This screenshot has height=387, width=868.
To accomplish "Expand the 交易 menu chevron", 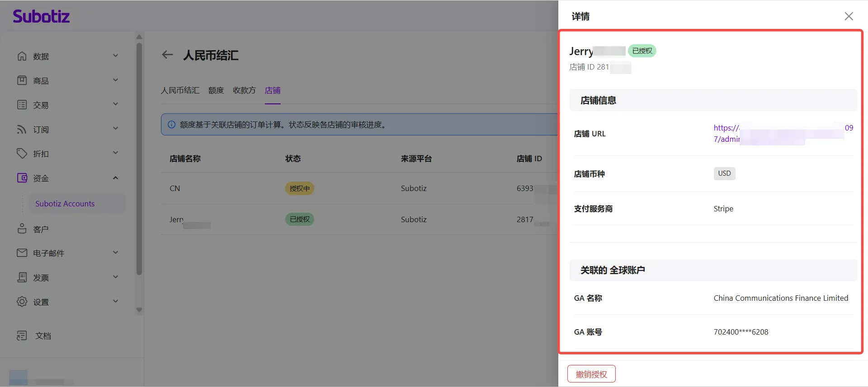I will [115, 104].
